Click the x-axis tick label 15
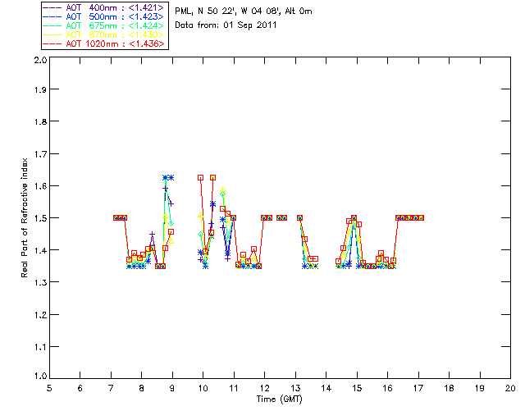Viewport: 525px width, 420px height. point(357,388)
